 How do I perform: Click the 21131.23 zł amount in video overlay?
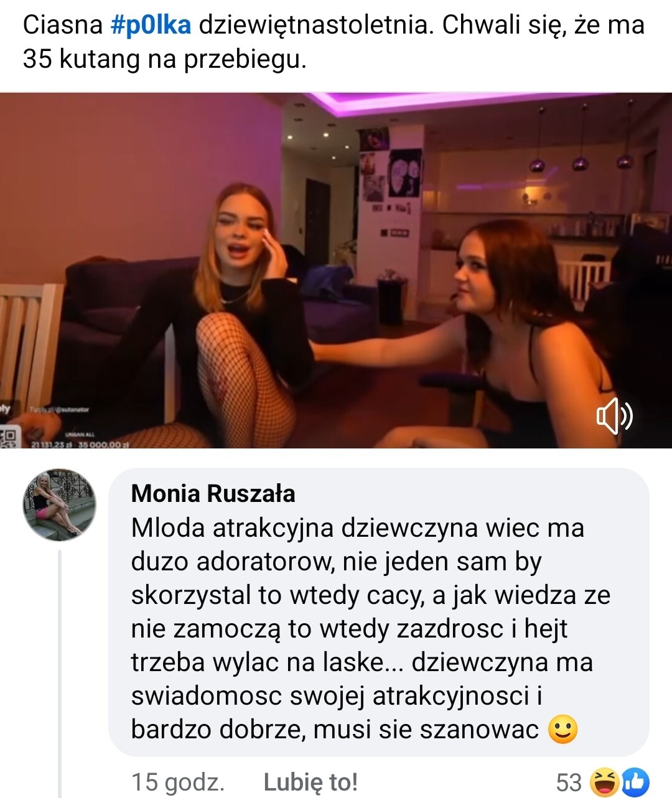click(51, 444)
